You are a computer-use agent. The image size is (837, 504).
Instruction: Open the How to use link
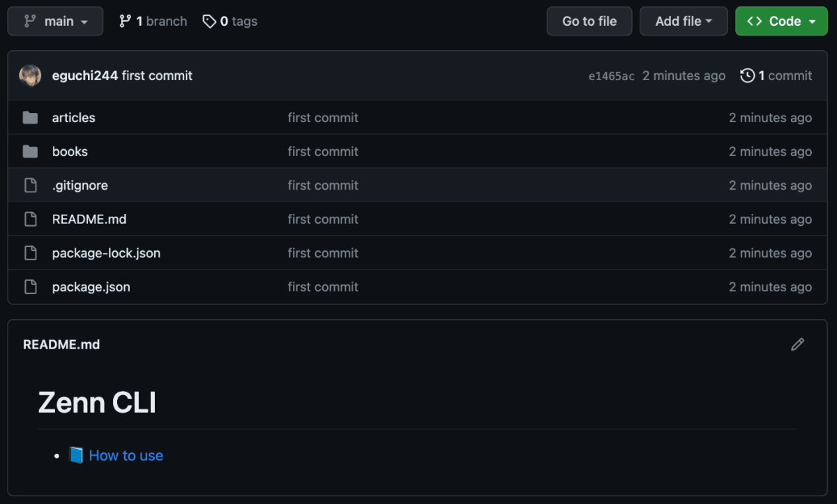click(126, 456)
